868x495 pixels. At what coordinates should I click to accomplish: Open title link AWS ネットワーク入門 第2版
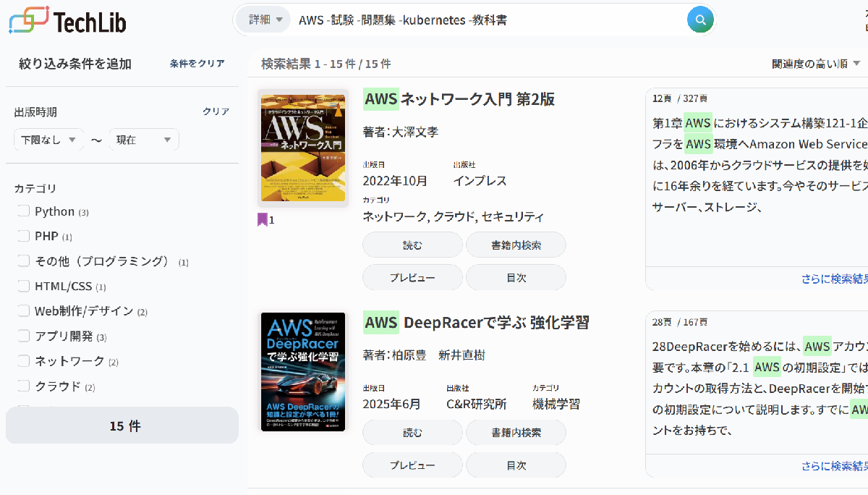point(459,99)
